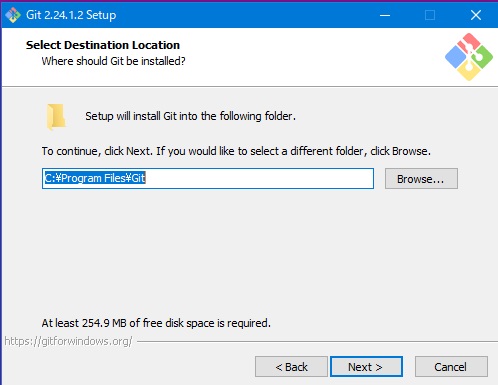Click Next > to continue the installation
This screenshot has width=498, height=385.
coord(366,367)
